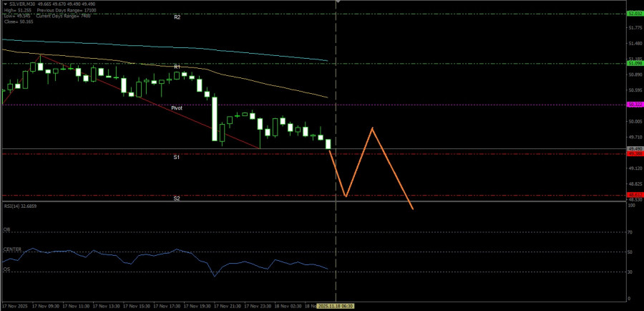
Task: Click the 51.480 price scale value
Action: [635, 43]
